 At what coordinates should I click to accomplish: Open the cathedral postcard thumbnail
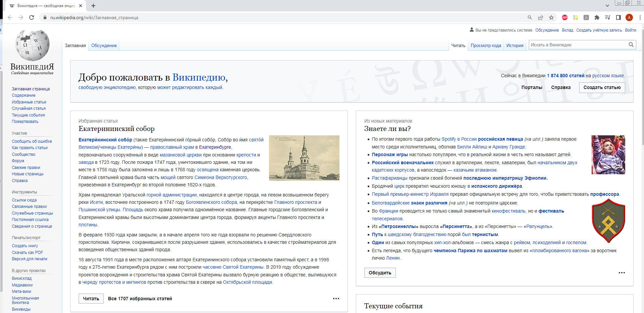click(304, 158)
